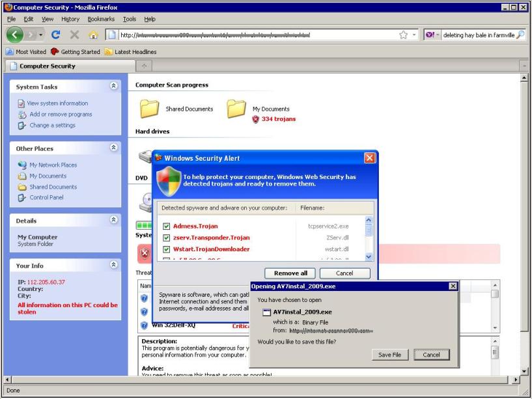Click the search box text field

479,34
